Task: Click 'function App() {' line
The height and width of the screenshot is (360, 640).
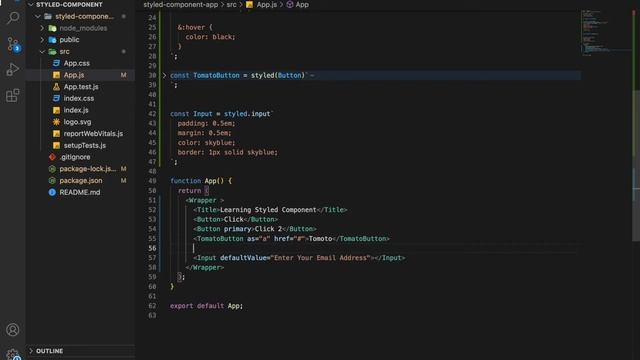Action: 201,180
